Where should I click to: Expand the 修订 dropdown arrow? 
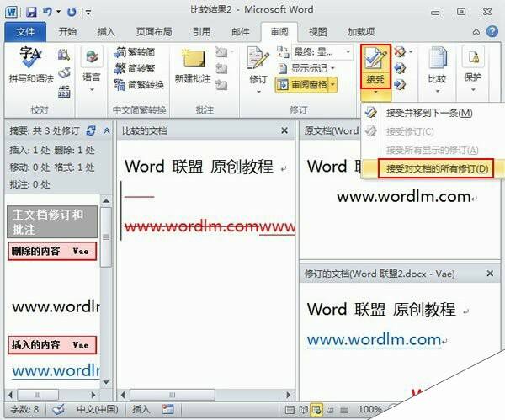(258, 92)
